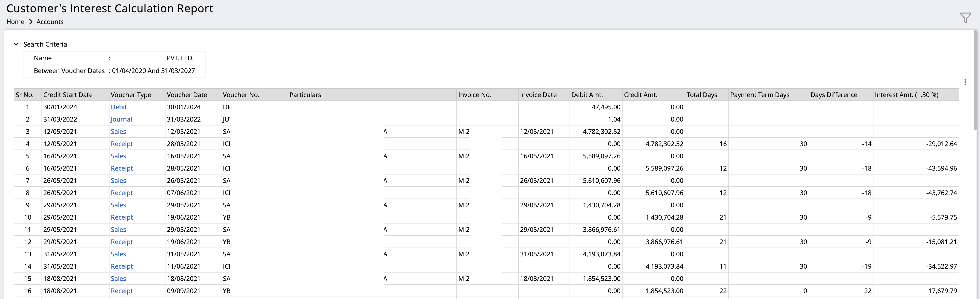The width and height of the screenshot is (980, 299).
Task: Select days difference 22 cell
Action: 841,291
